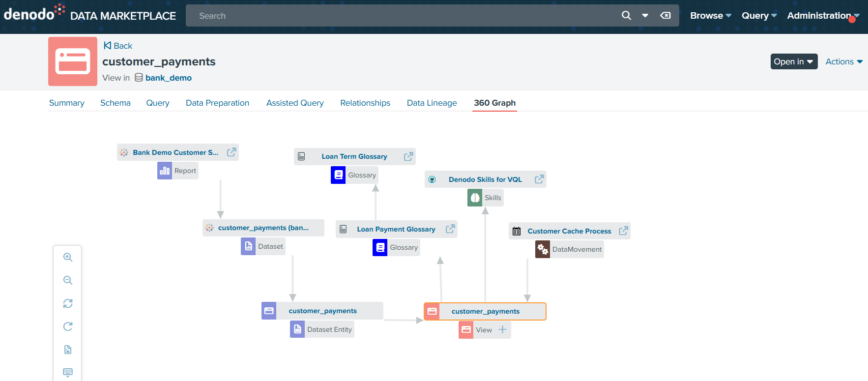Screen dimensions: 868x381
Task: Open external link for Loan Term Glossary
Action: click(x=408, y=156)
